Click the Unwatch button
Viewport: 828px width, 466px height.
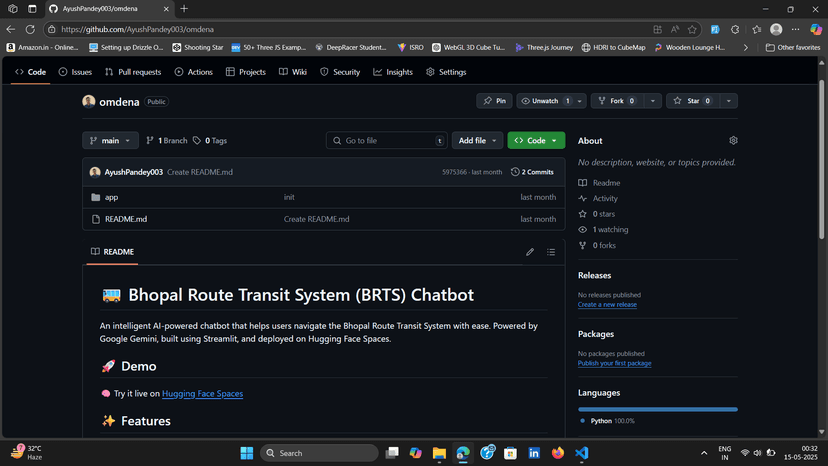click(545, 101)
